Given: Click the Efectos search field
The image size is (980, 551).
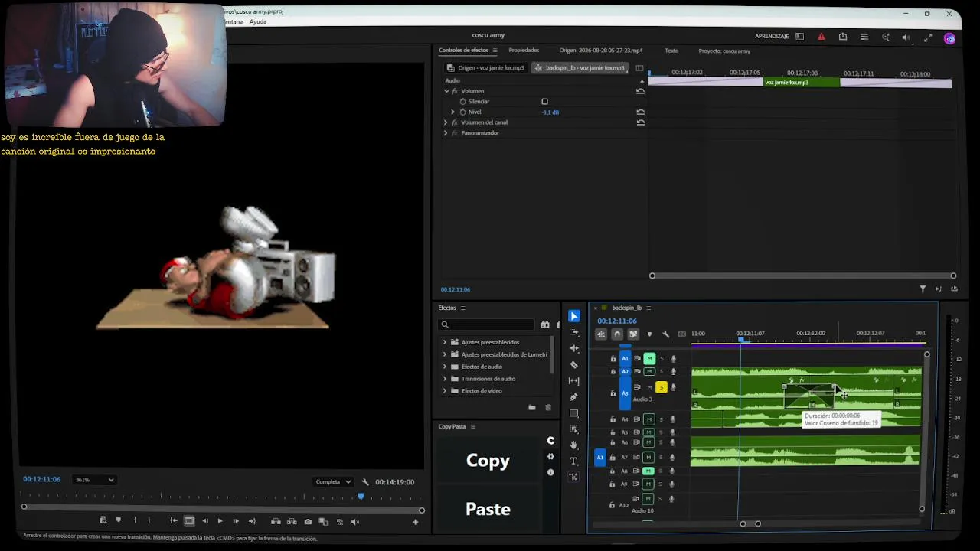Looking at the screenshot, I should click(487, 324).
